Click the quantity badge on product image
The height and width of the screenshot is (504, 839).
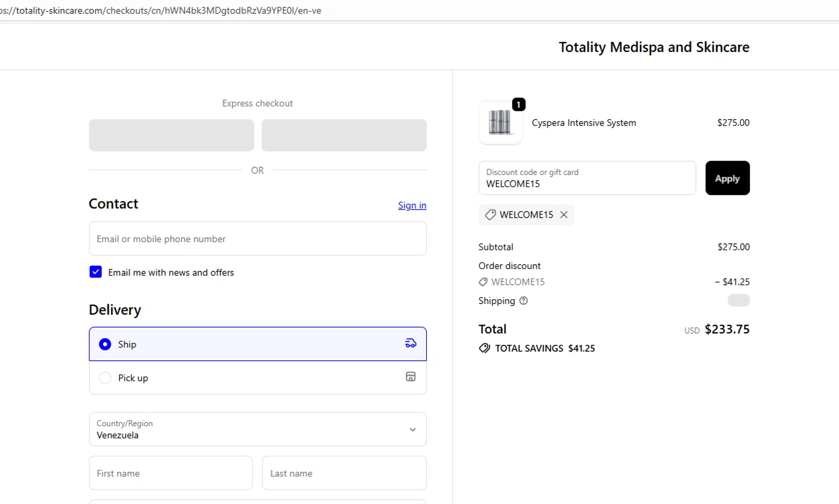pyautogui.click(x=519, y=105)
